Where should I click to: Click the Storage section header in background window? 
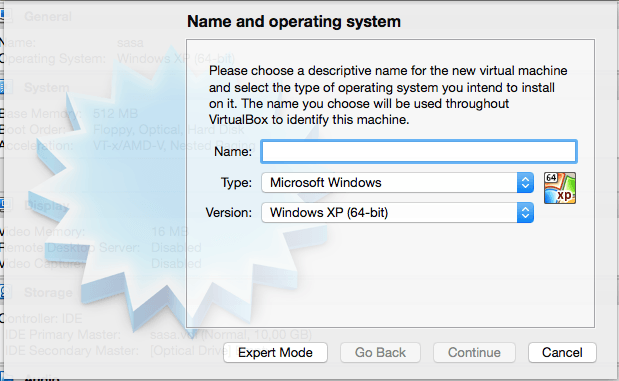pos(48,293)
